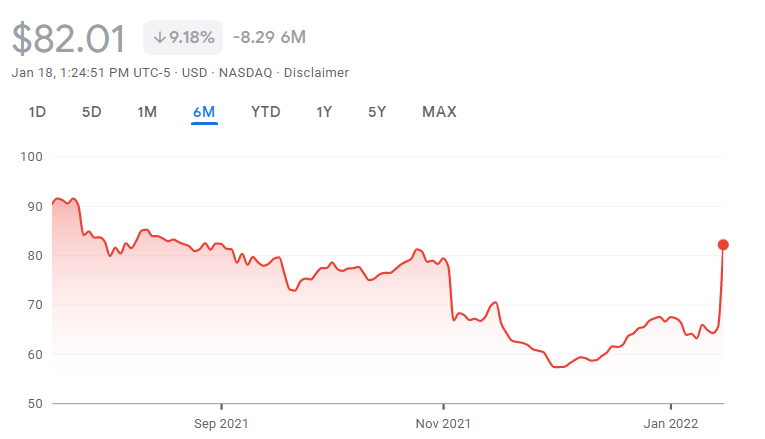Screen dimensions: 765x439
Task: Open the 5Y chart range
Action: click(377, 112)
